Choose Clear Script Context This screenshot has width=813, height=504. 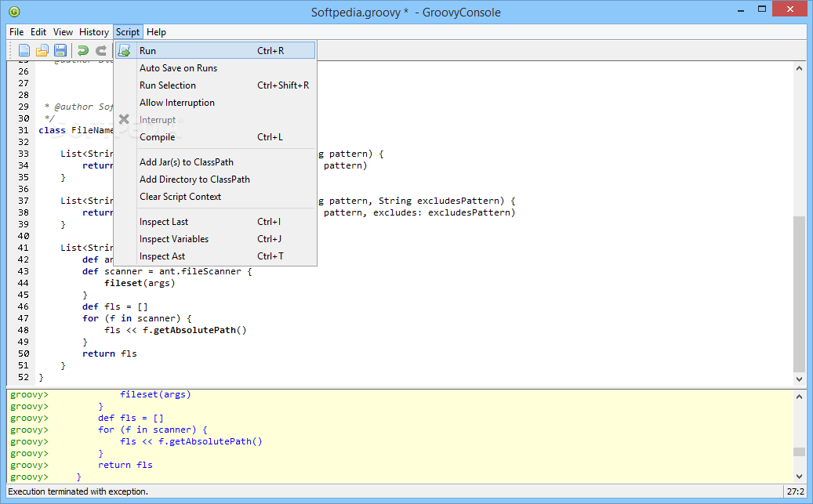coord(215,197)
